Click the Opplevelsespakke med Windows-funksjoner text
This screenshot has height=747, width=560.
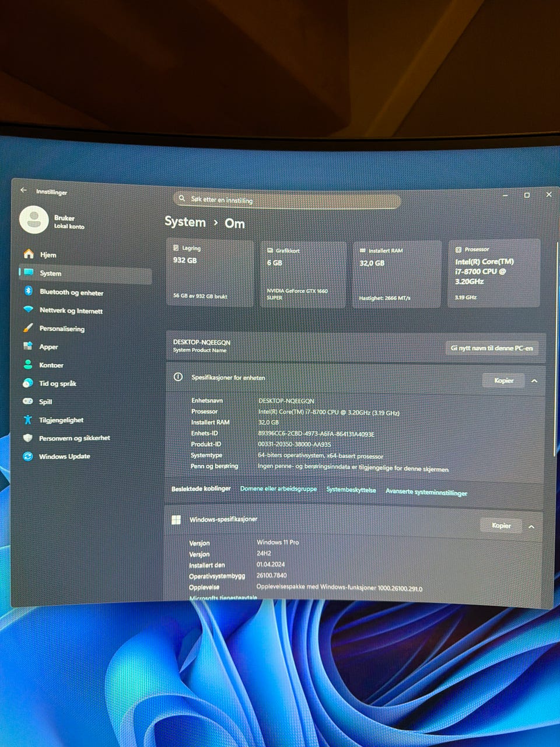[x=339, y=588]
